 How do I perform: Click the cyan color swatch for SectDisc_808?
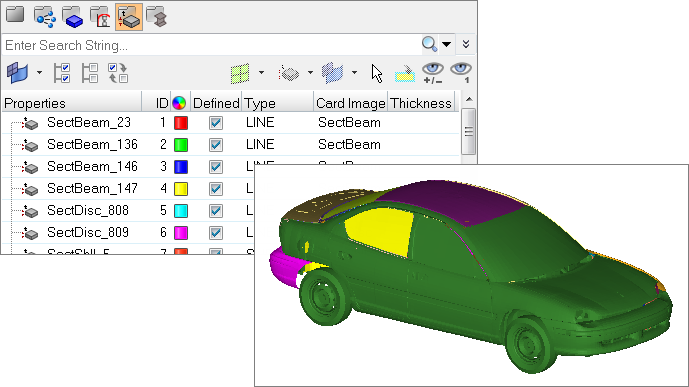[181, 210]
